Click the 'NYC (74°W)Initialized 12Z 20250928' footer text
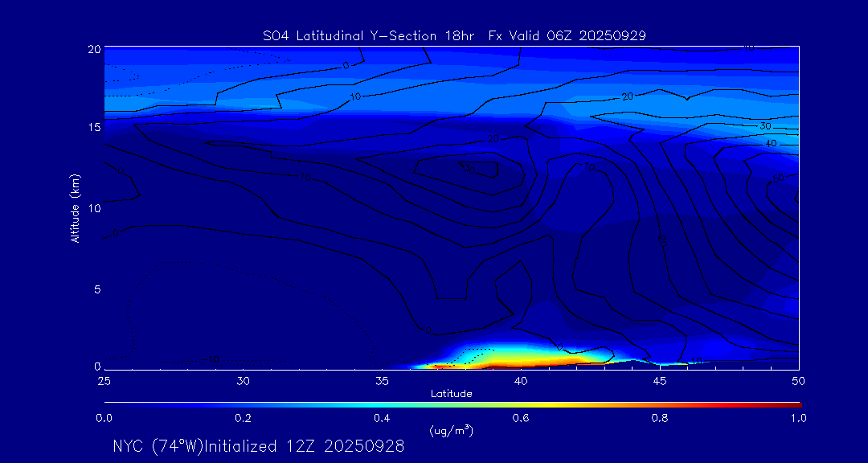868x463 pixels. (259, 446)
